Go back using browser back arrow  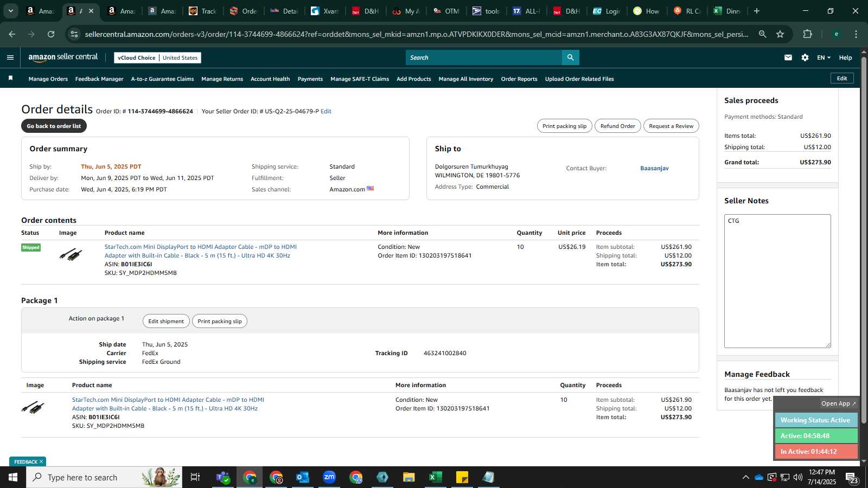coord(12,34)
